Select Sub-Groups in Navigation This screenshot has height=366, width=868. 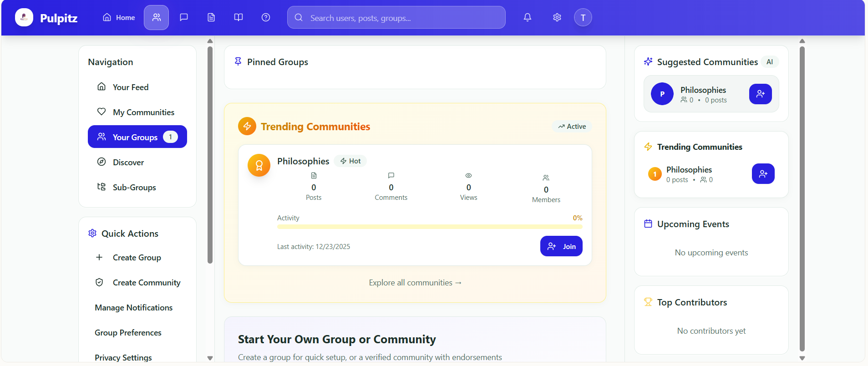(137, 187)
